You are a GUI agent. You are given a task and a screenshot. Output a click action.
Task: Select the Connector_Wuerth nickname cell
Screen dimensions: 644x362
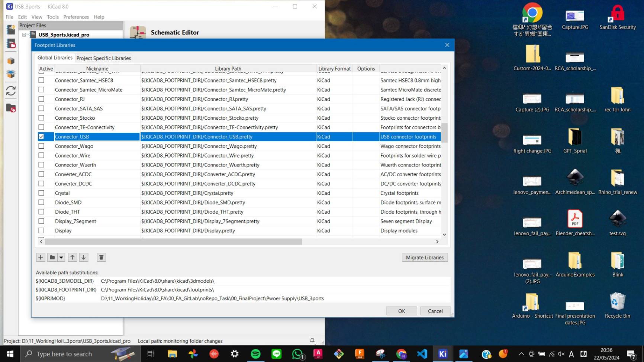(97, 165)
